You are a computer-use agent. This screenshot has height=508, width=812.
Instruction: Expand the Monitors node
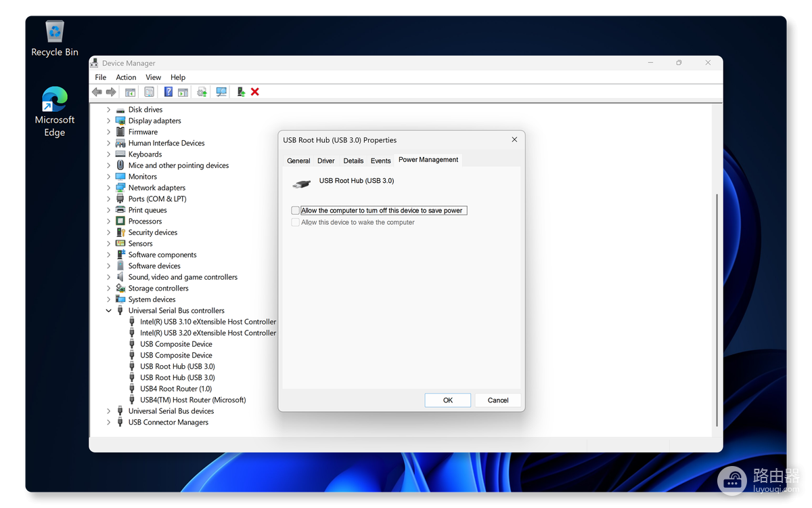108,177
